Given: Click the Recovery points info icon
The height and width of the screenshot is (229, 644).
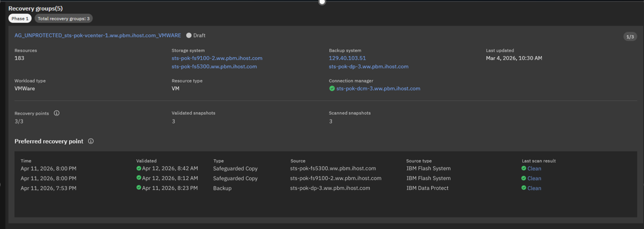Looking at the screenshot, I should click(56, 113).
